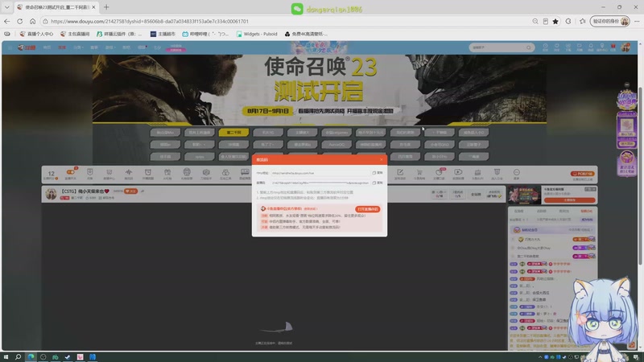644x362 pixels.
Task: Refresh the browser page
Action: click(19, 22)
